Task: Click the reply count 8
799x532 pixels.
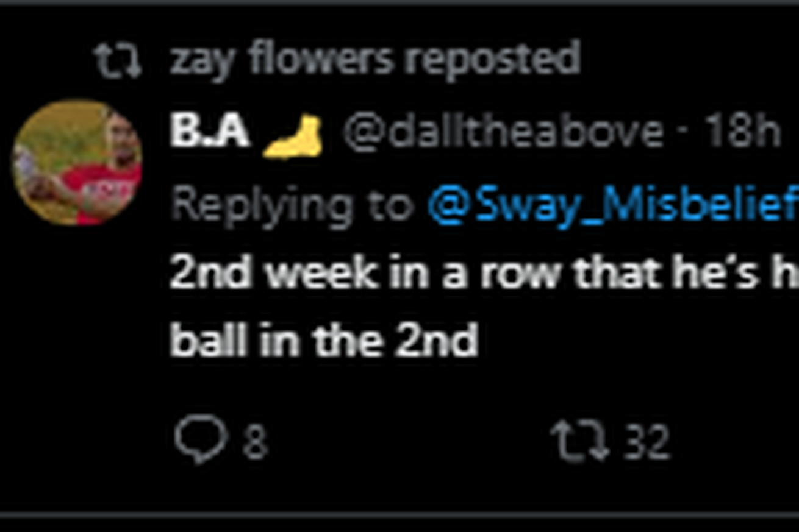Action: [255, 442]
